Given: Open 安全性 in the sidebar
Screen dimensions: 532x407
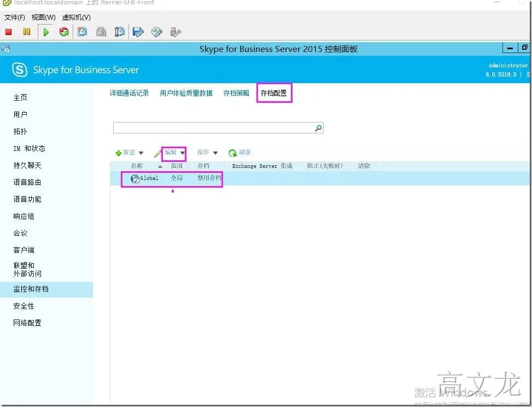Looking at the screenshot, I should coord(24,306).
